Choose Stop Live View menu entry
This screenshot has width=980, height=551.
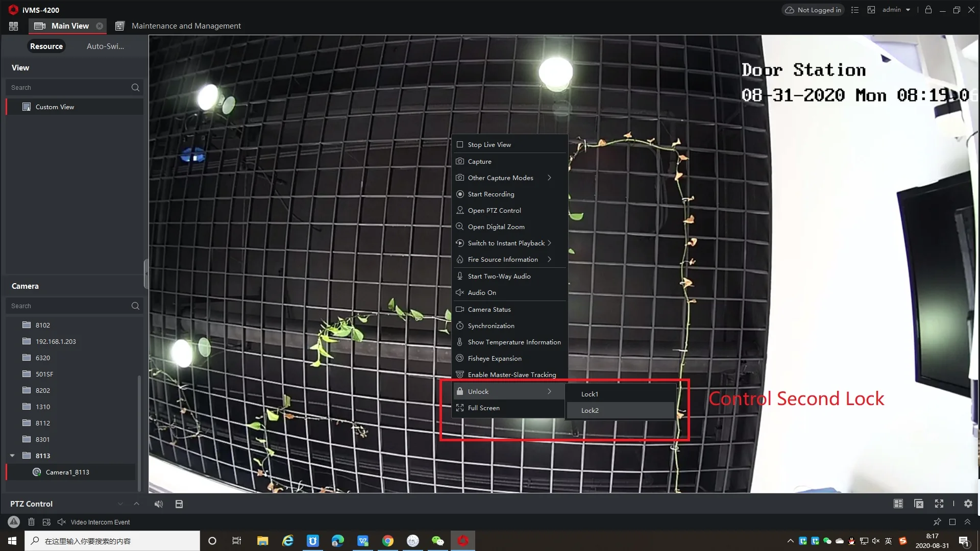510,145
